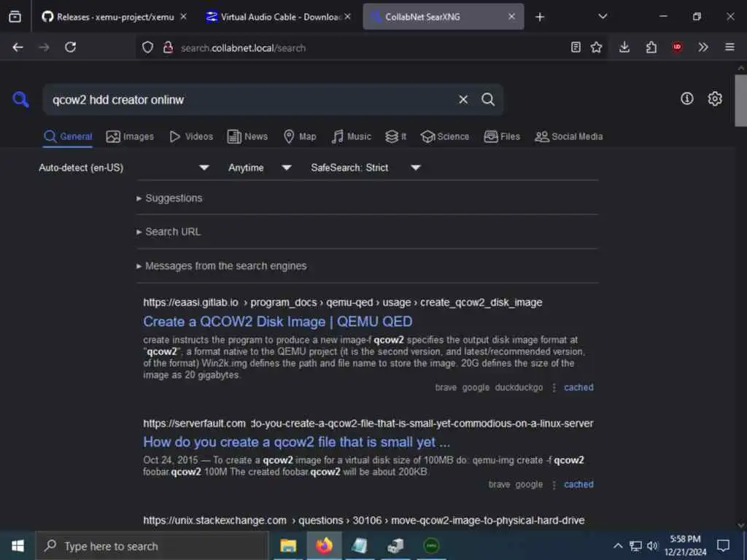Open cached link for QEMU QED result
747x560 pixels.
tap(578, 387)
